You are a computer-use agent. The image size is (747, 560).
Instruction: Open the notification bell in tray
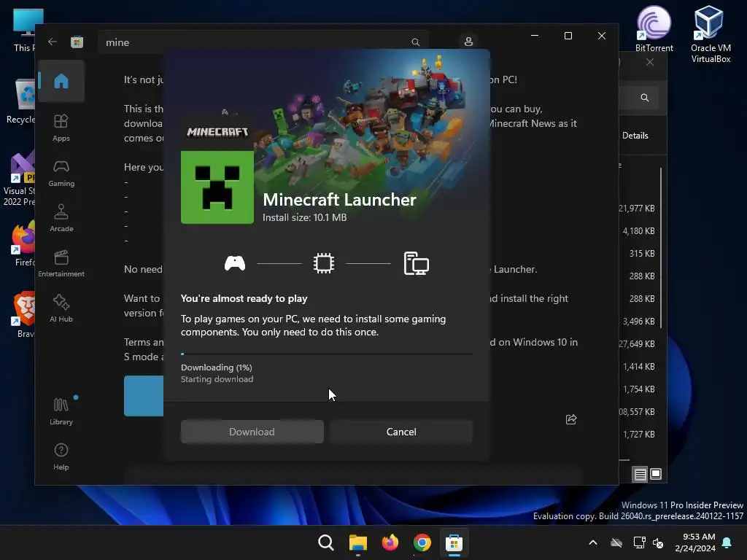pyautogui.click(x=727, y=542)
